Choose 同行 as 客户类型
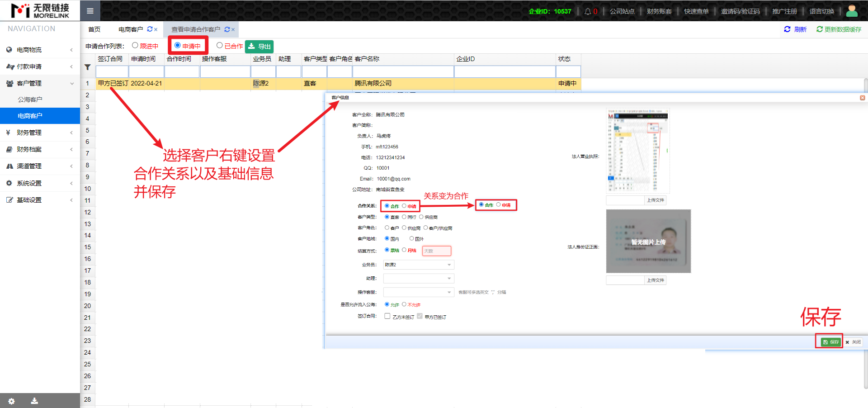 404,217
